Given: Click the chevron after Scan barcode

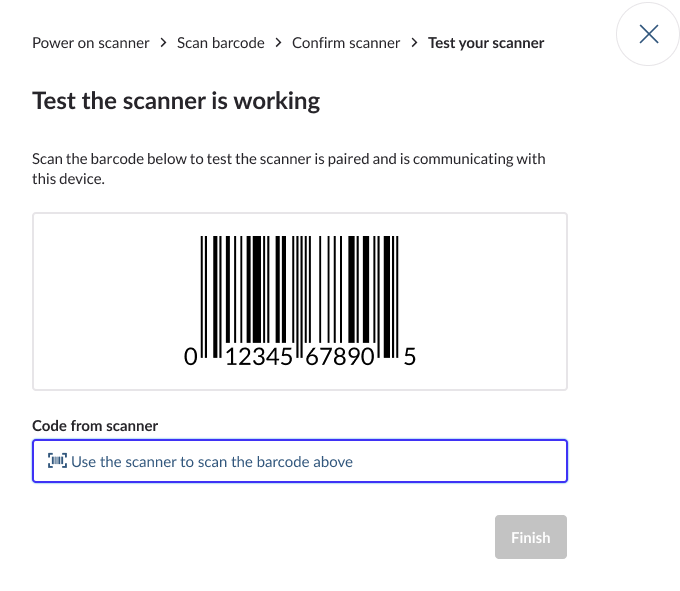Looking at the screenshot, I should tap(278, 43).
